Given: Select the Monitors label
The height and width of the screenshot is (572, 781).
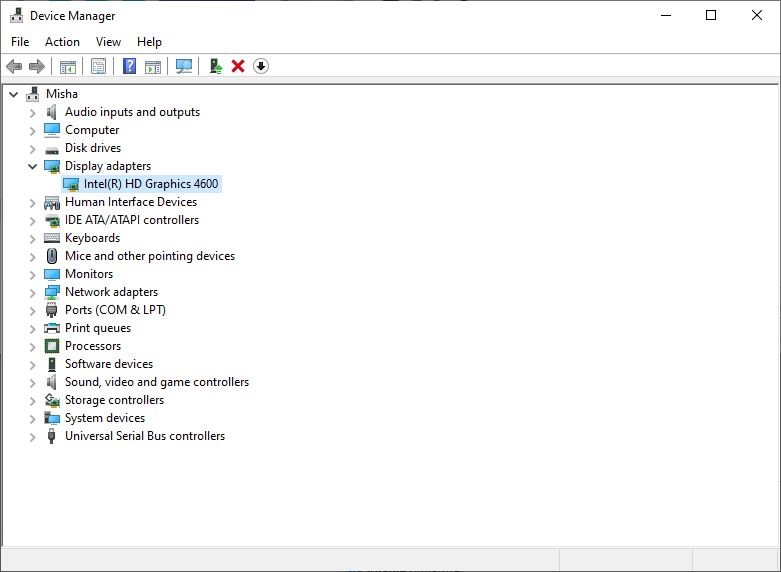Looking at the screenshot, I should [89, 274].
